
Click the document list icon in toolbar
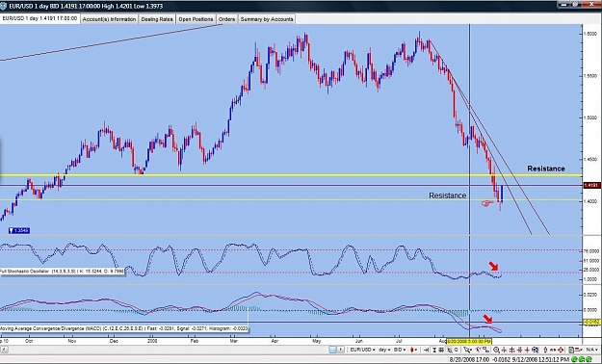click(x=571, y=350)
